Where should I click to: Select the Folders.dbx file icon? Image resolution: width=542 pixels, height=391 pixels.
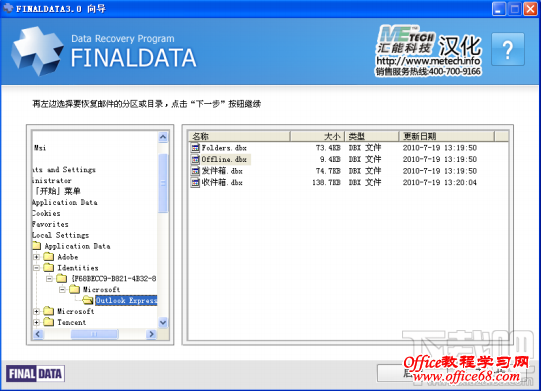click(x=195, y=148)
